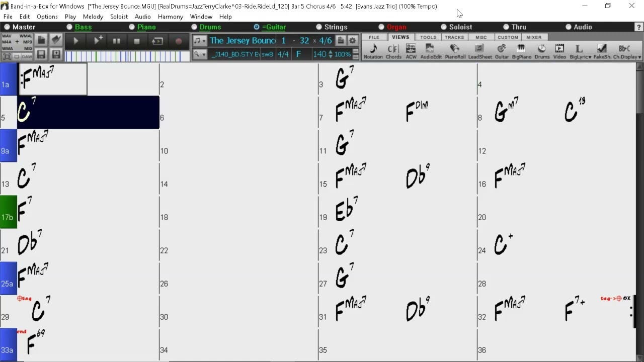Open the PianoRoll view

click(455, 51)
